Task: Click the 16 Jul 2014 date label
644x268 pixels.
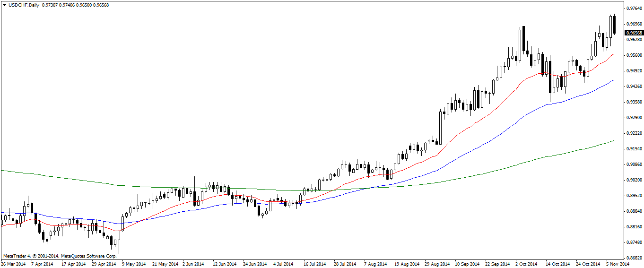Action: coord(314,264)
